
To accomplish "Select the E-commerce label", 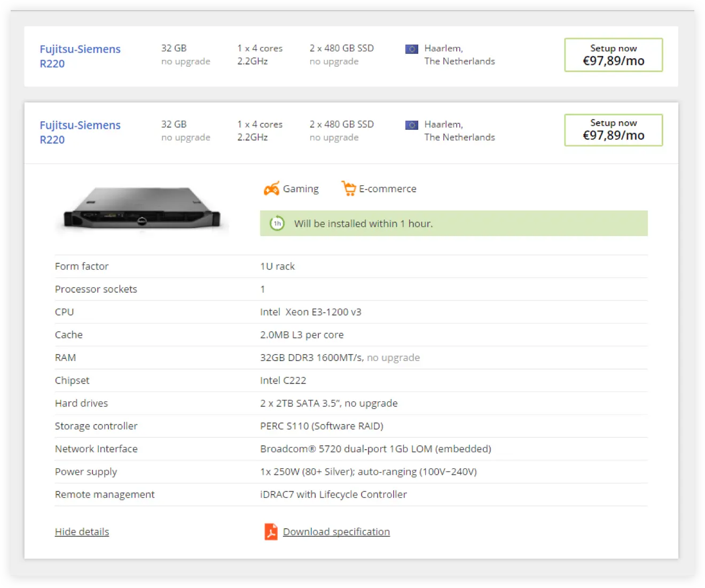I will coord(388,189).
